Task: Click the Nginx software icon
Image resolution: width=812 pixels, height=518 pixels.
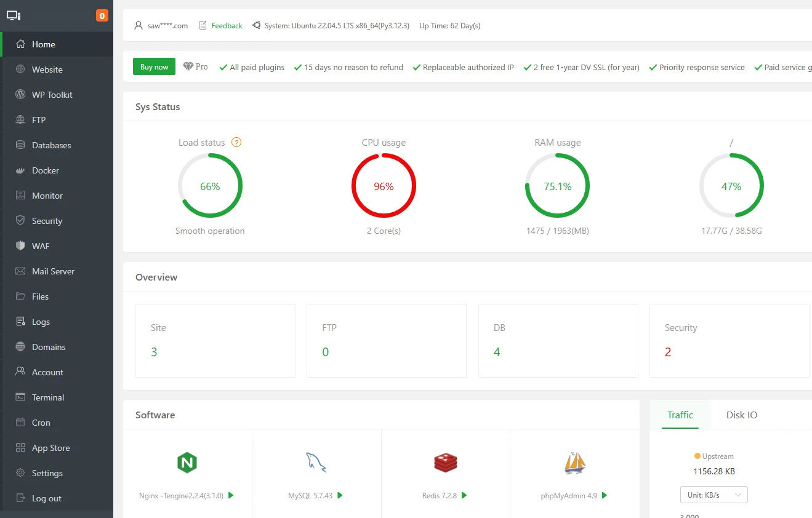Action: (187, 462)
